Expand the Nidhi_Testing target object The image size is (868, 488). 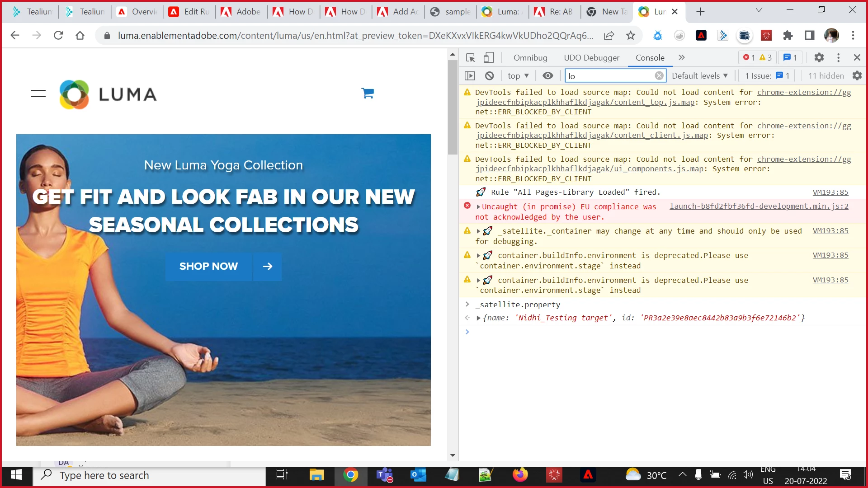tap(478, 318)
